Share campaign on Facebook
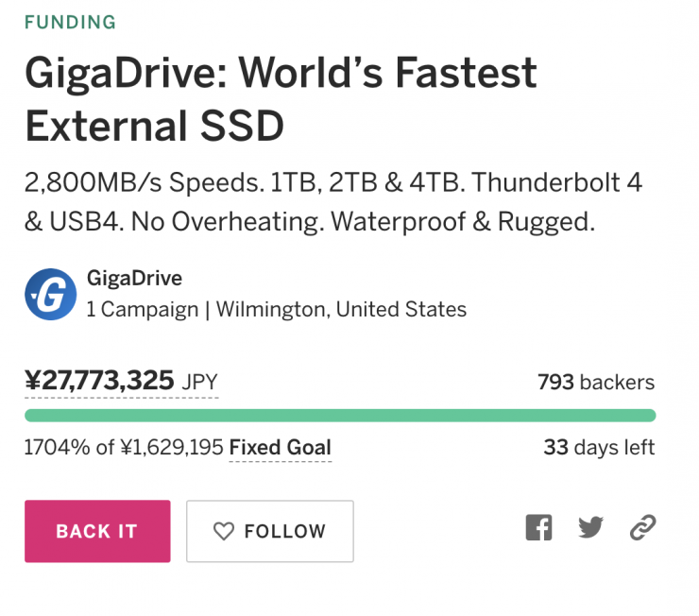 [x=538, y=527]
